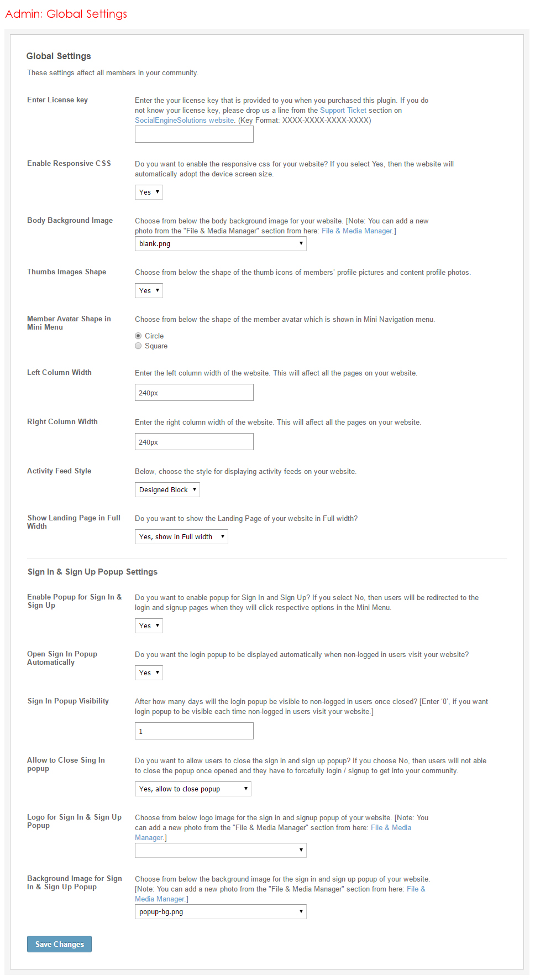Expand the Open Sign In Popup Automatically dropdown
The width and height of the screenshot is (535, 980).
(149, 673)
